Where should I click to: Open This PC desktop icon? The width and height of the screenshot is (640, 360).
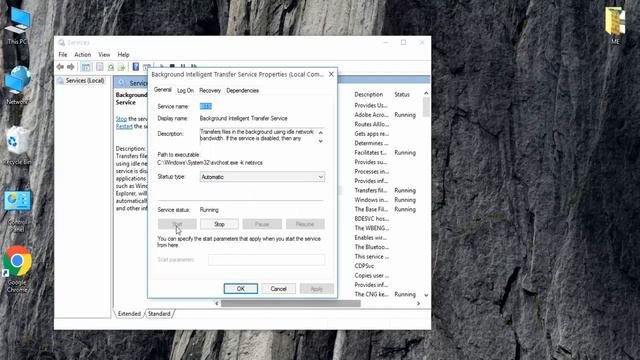tap(17, 26)
